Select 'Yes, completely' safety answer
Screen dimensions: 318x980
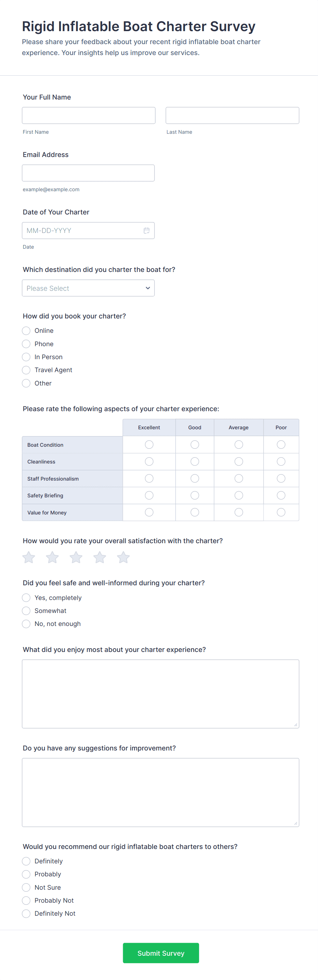[x=26, y=598]
